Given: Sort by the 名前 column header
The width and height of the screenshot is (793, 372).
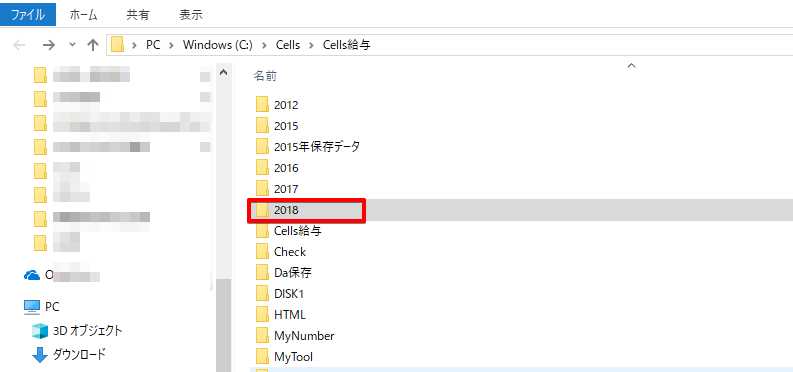Looking at the screenshot, I should coord(265,77).
